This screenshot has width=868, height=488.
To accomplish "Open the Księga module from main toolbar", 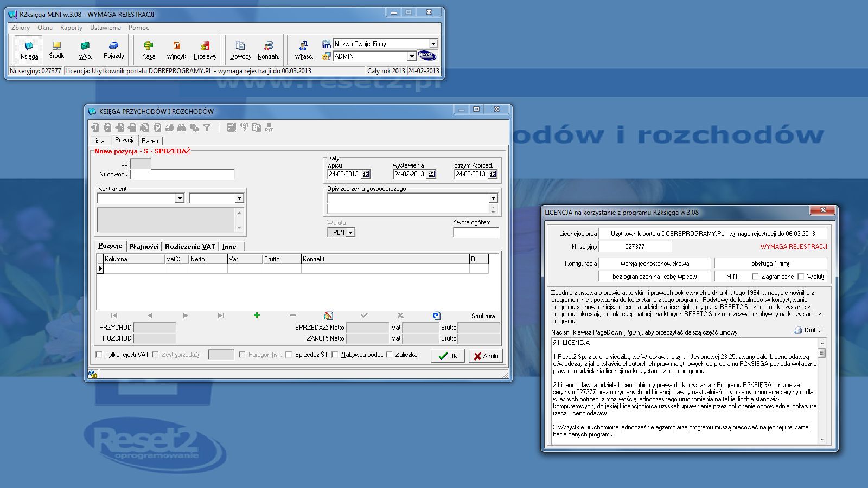I will pyautogui.click(x=29, y=50).
